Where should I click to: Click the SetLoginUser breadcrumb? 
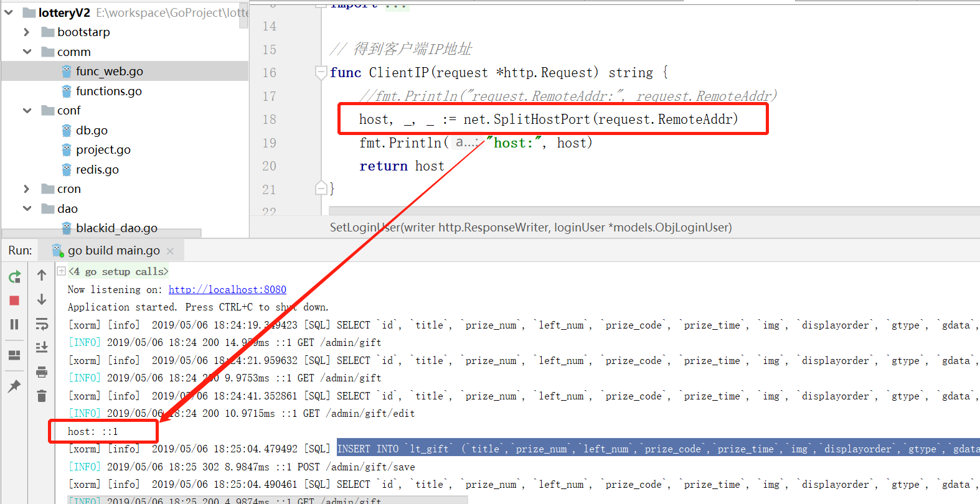point(530,227)
